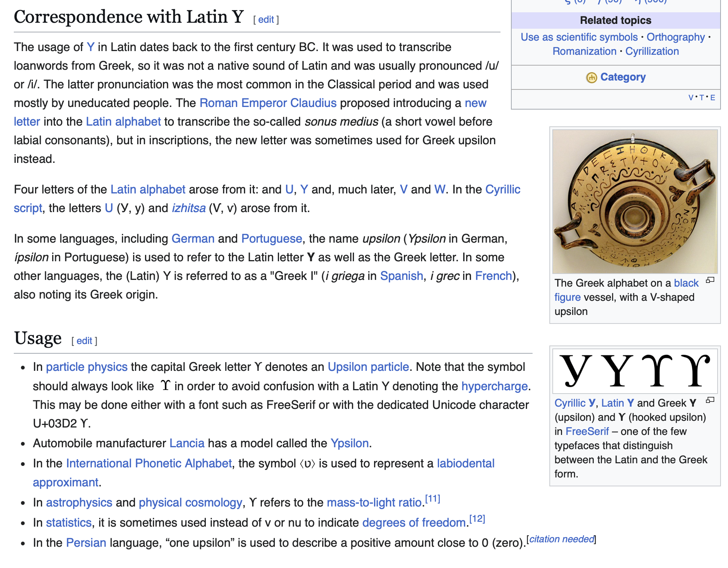
Task: Open the letter W link
Action: coord(440,189)
